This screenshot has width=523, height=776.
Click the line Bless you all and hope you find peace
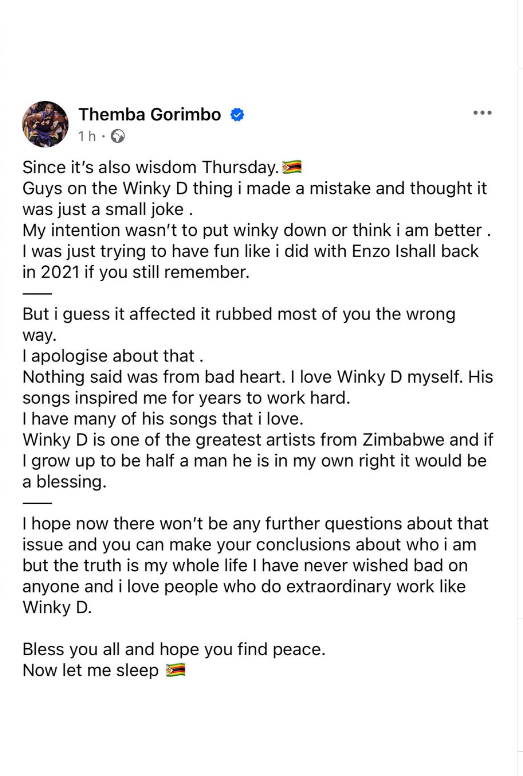point(174,649)
